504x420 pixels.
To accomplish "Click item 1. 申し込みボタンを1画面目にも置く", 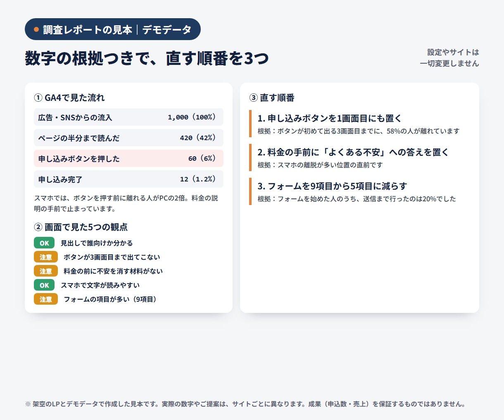I will click(x=330, y=118).
